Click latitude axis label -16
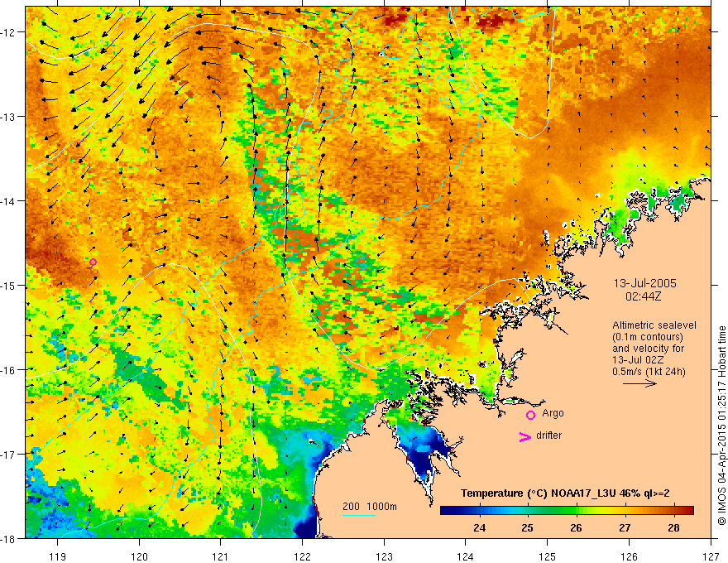The image size is (728, 563). [x=10, y=370]
